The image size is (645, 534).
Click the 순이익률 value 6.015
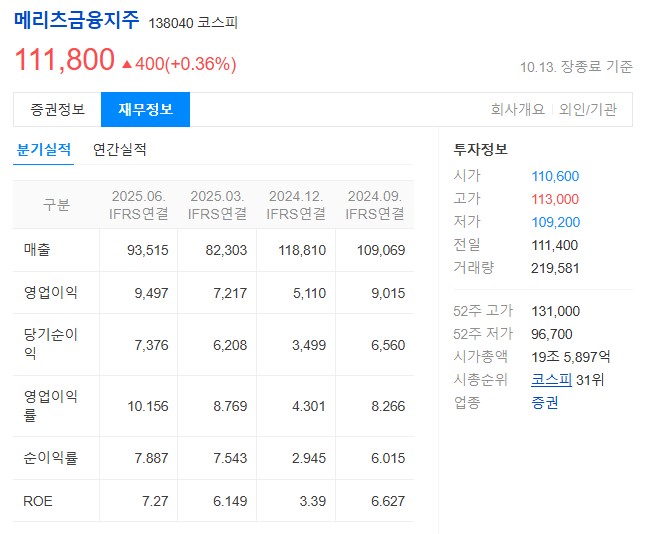tap(388, 458)
